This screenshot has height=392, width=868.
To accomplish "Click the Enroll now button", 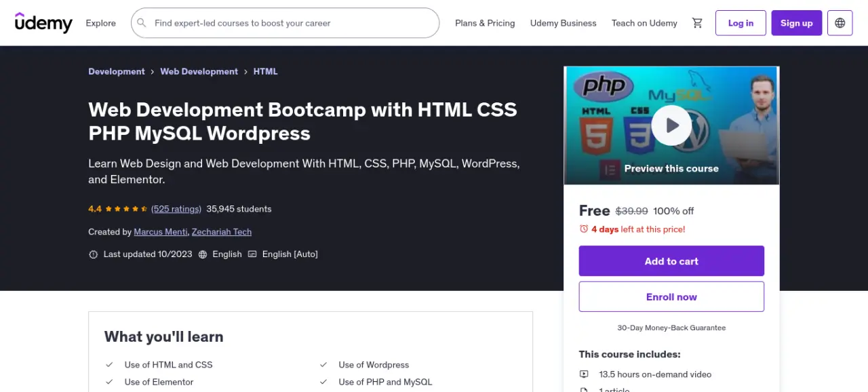I will 671,297.
